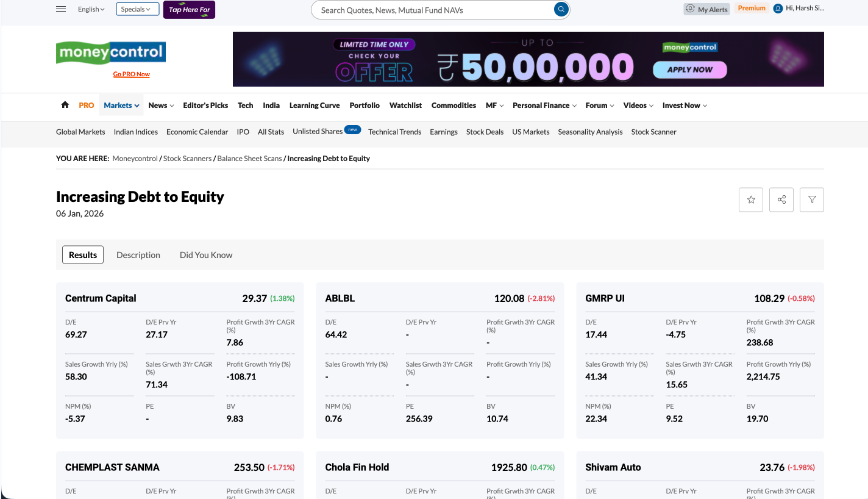Open Stock Scanner in the sub-menu

653,132
